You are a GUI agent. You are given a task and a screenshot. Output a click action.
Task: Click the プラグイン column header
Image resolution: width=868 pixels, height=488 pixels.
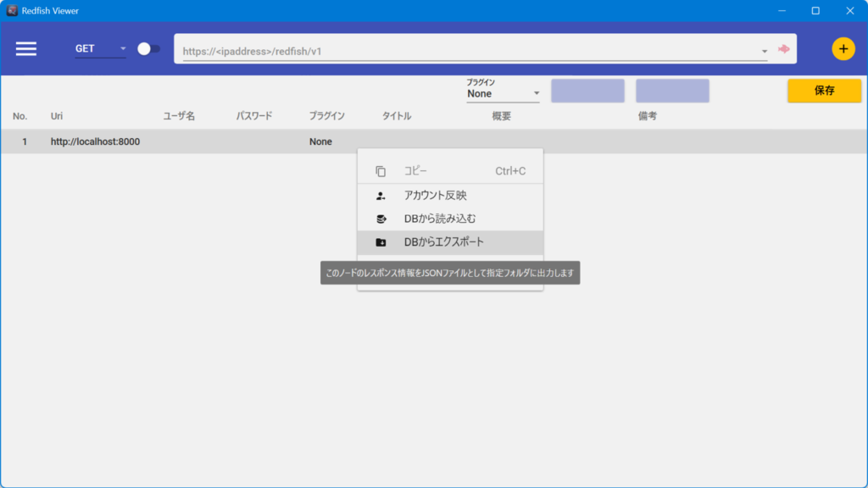coord(326,116)
